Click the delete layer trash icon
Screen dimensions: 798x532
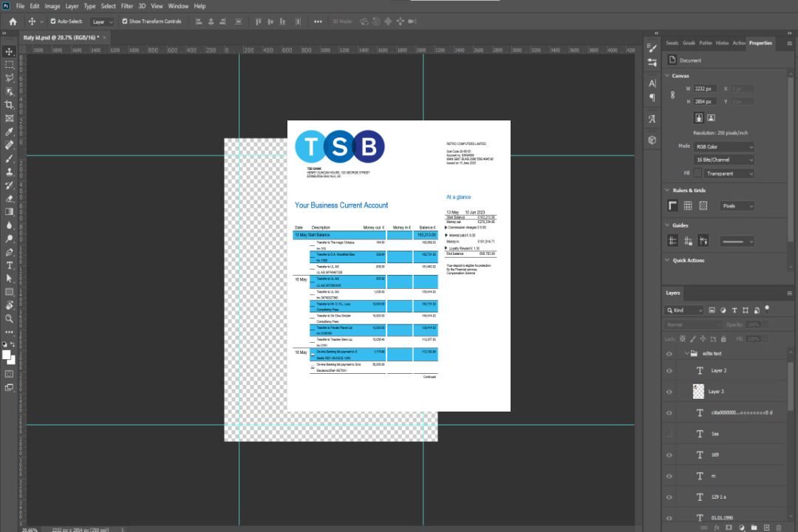[x=779, y=528]
